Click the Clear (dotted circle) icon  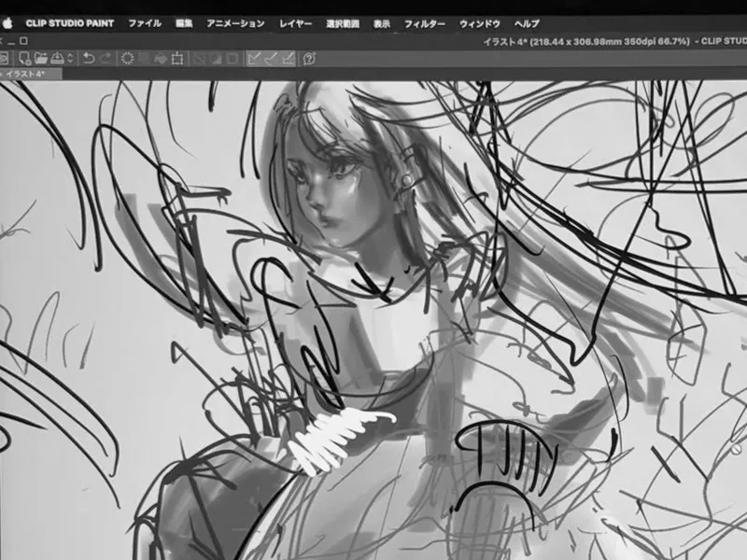[127, 58]
